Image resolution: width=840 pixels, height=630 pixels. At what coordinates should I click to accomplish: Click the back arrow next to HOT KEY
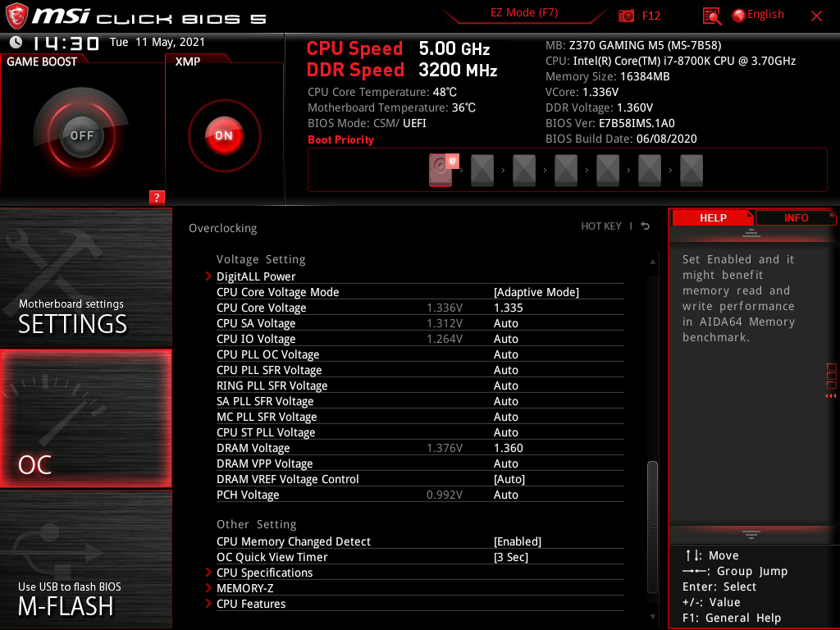646,226
